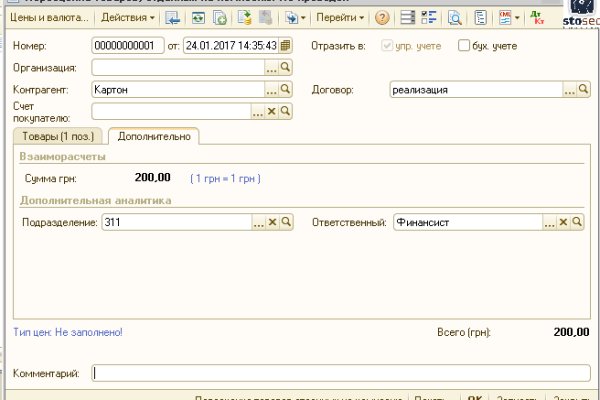600x400 pixels.
Task: Open selection list for Организация field
Action: (271, 67)
